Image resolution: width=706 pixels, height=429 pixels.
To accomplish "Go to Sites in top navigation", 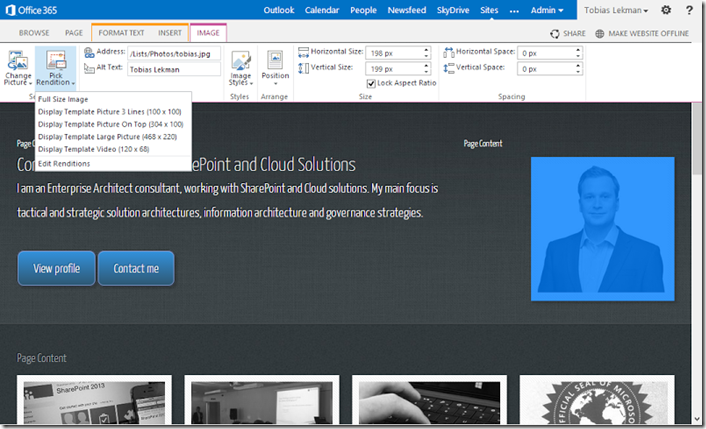I will coord(489,10).
